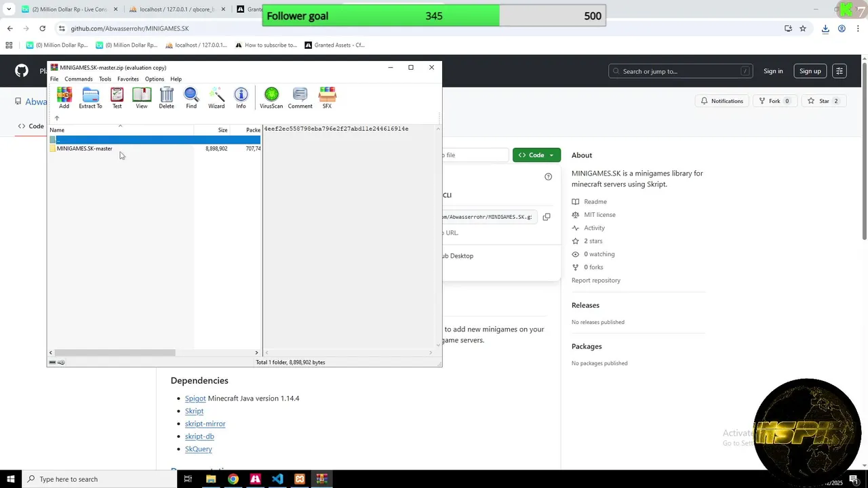The height and width of the screenshot is (488, 868).
Task: Open the Options menu in WinRAR
Action: coord(155,79)
